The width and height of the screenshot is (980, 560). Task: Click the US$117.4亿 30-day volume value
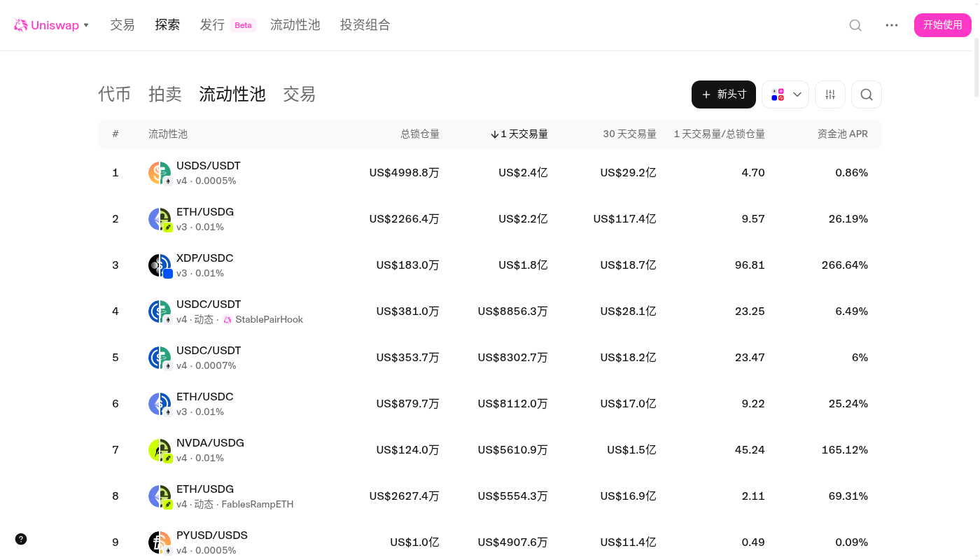click(625, 219)
